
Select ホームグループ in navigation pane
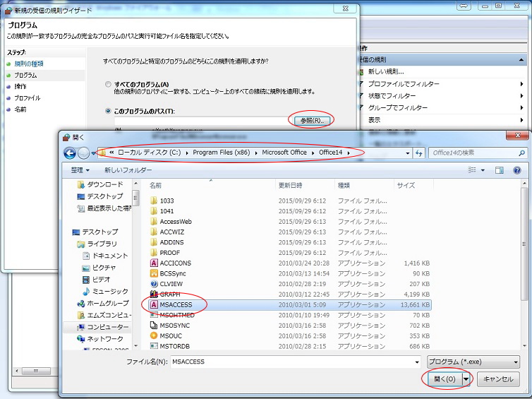(x=108, y=303)
